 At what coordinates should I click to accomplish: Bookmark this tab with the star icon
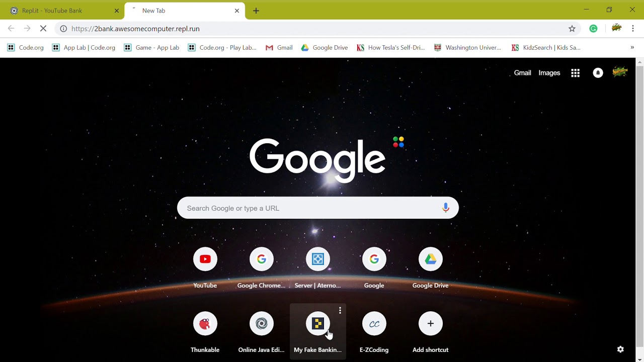[x=572, y=29]
